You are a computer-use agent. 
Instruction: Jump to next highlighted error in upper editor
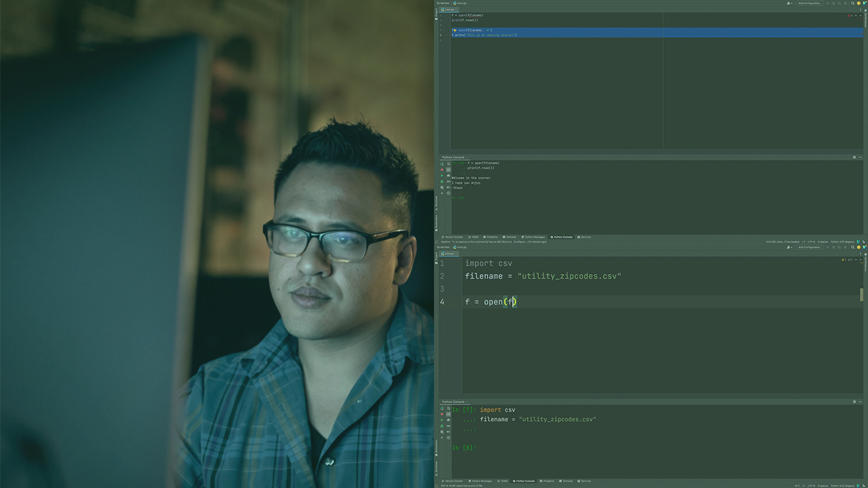(x=861, y=16)
